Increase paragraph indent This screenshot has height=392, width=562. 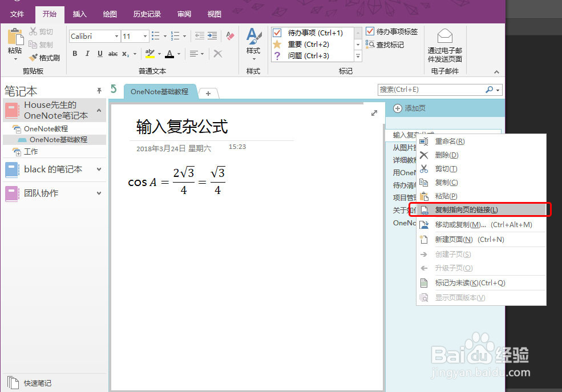pyautogui.click(x=213, y=36)
